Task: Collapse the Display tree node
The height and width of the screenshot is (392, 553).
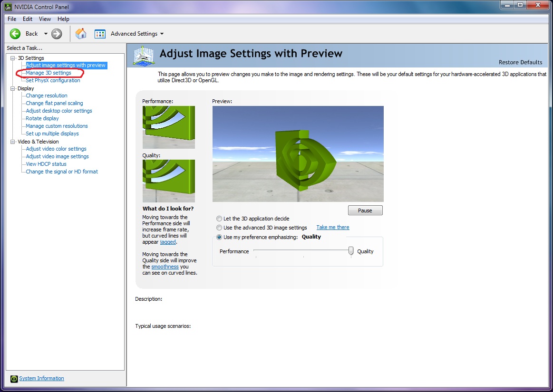Action: pyautogui.click(x=13, y=88)
